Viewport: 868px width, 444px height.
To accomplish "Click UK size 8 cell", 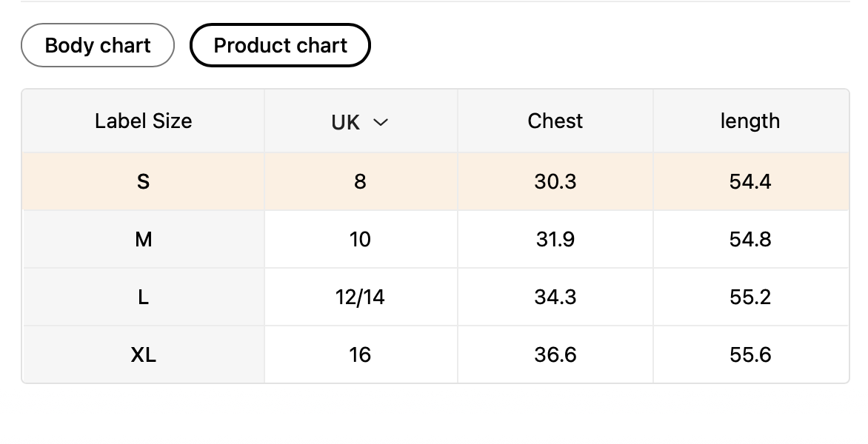I will 360,182.
